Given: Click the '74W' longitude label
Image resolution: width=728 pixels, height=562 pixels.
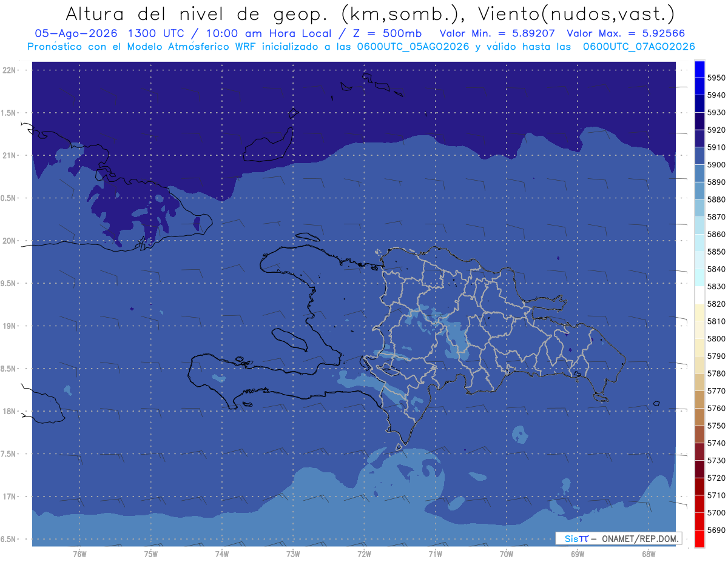Looking at the screenshot, I should tap(221, 554).
